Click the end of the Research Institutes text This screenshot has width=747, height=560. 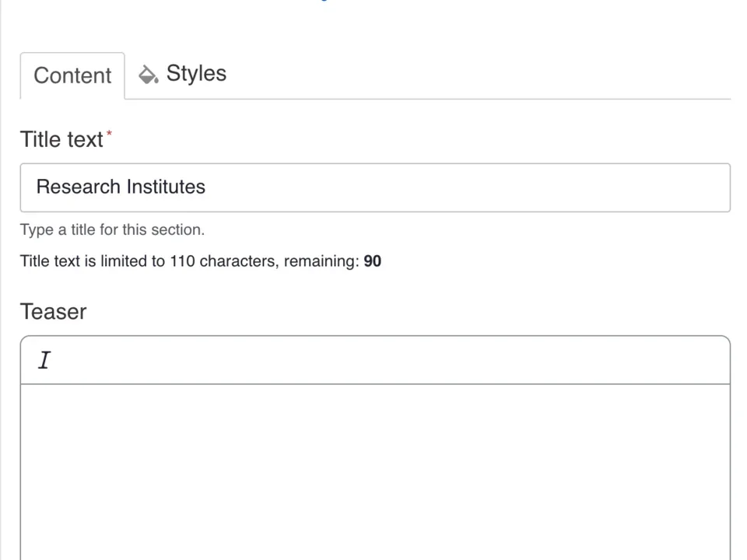pyautogui.click(x=206, y=187)
